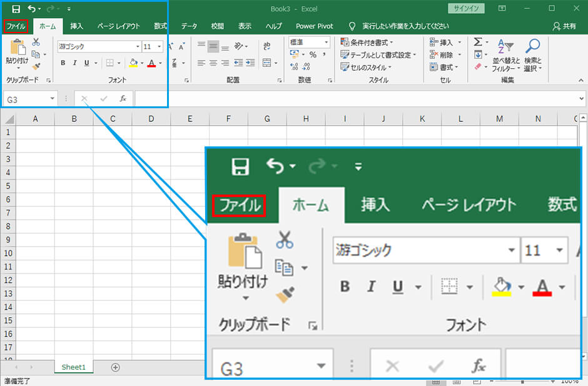
Task: Click the Increase Decimal icon
Action: pyautogui.click(x=295, y=66)
